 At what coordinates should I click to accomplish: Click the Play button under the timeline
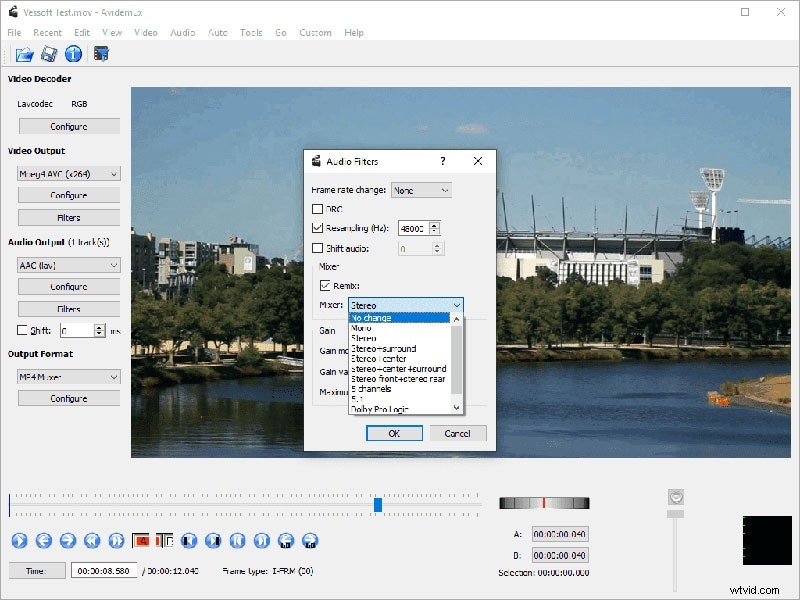click(x=17, y=541)
